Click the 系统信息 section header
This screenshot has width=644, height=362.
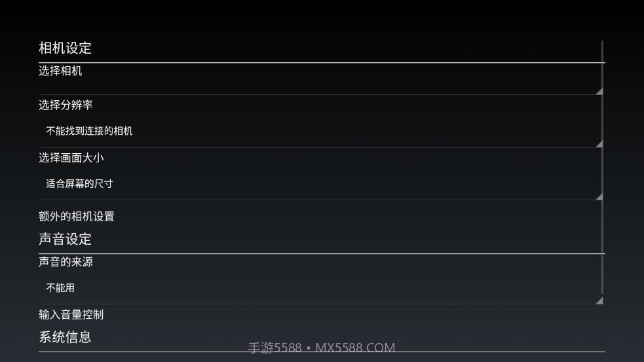tap(65, 337)
